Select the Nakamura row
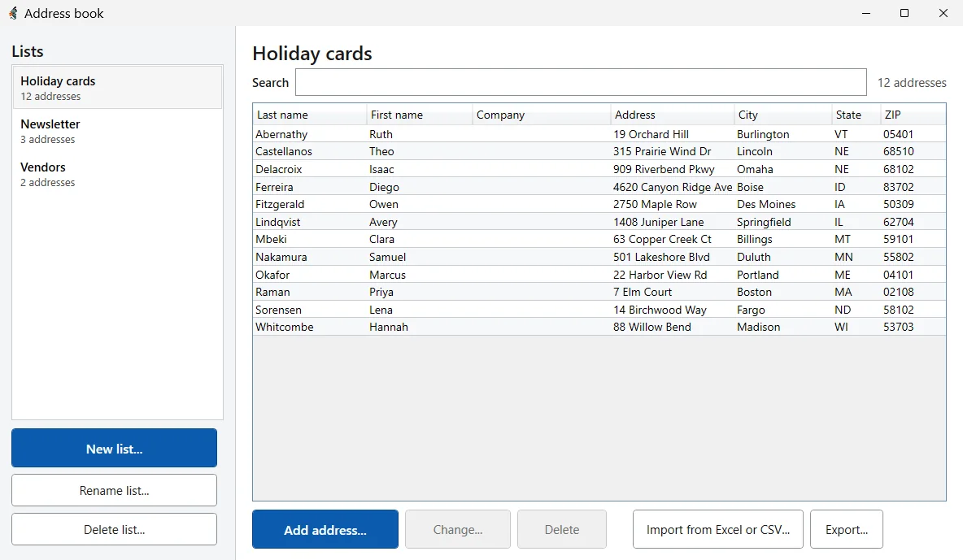The width and height of the screenshot is (963, 560). [599, 257]
